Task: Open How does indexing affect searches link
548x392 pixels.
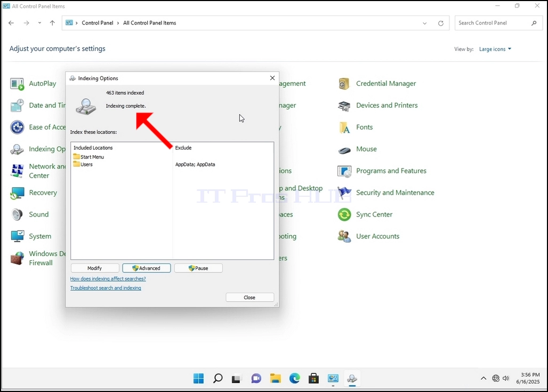Action: [108, 279]
